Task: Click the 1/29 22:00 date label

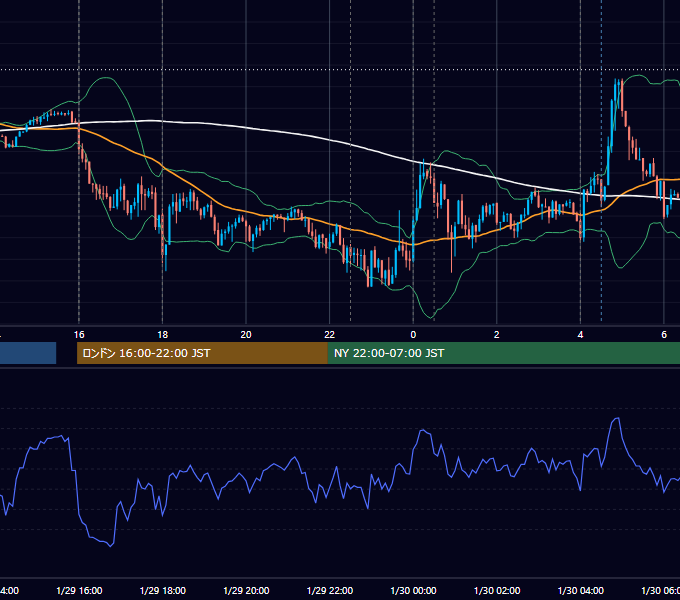Action: tap(330, 590)
